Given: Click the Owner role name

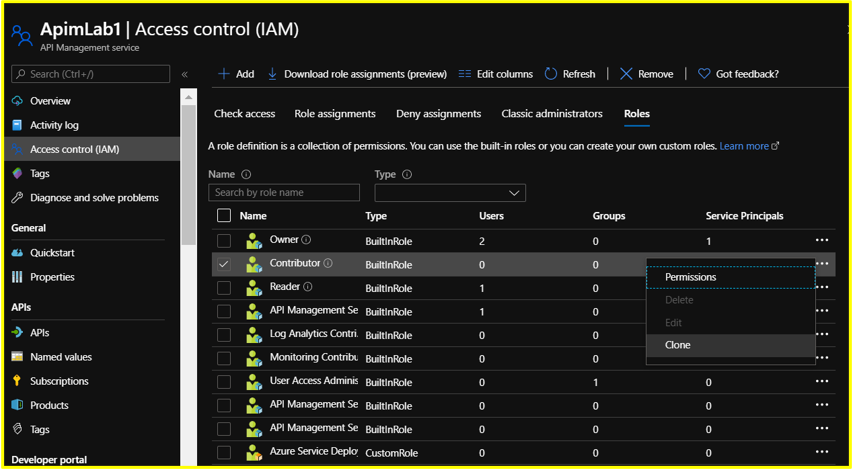Looking at the screenshot, I should point(284,239).
